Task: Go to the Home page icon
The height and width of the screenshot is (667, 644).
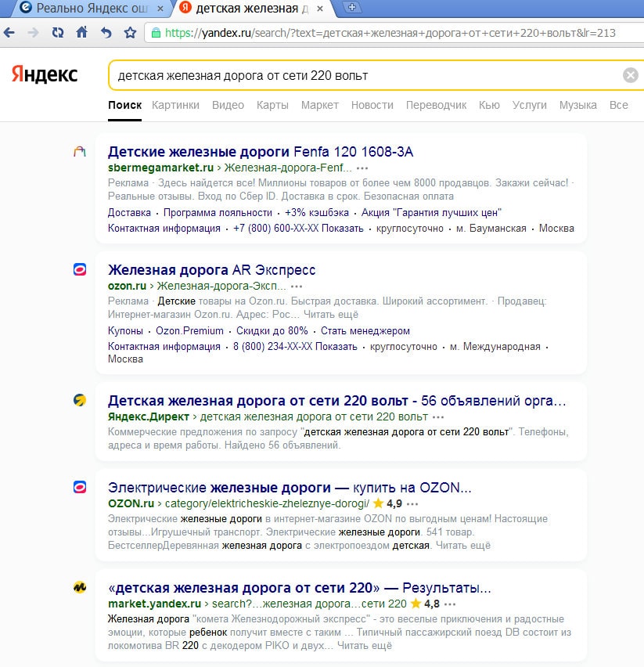Action: pos(81,32)
